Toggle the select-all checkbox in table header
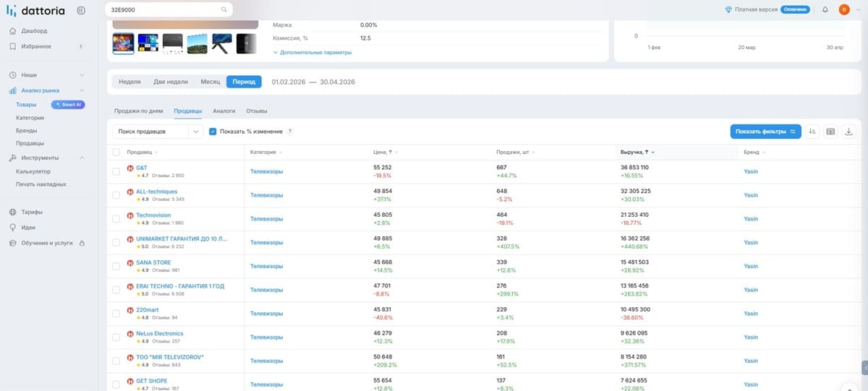This screenshot has width=868, height=391. (x=116, y=152)
